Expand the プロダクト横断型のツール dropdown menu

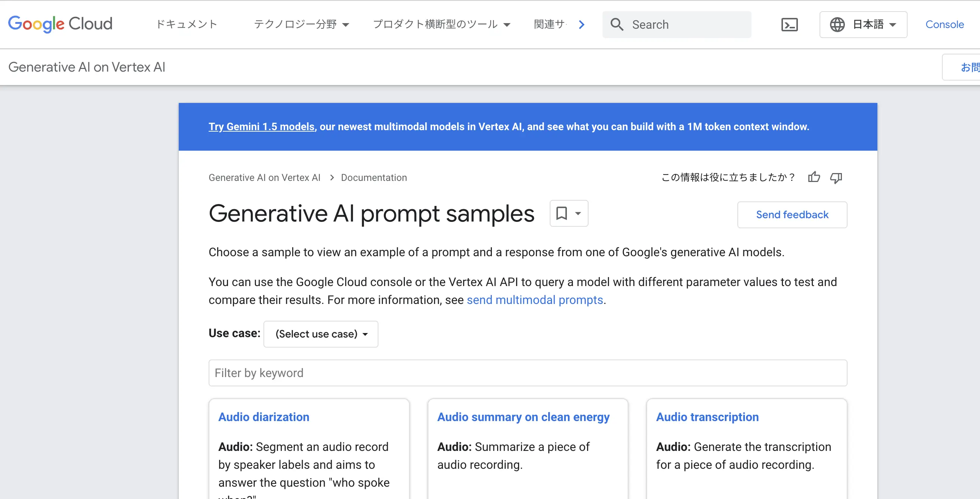(441, 24)
